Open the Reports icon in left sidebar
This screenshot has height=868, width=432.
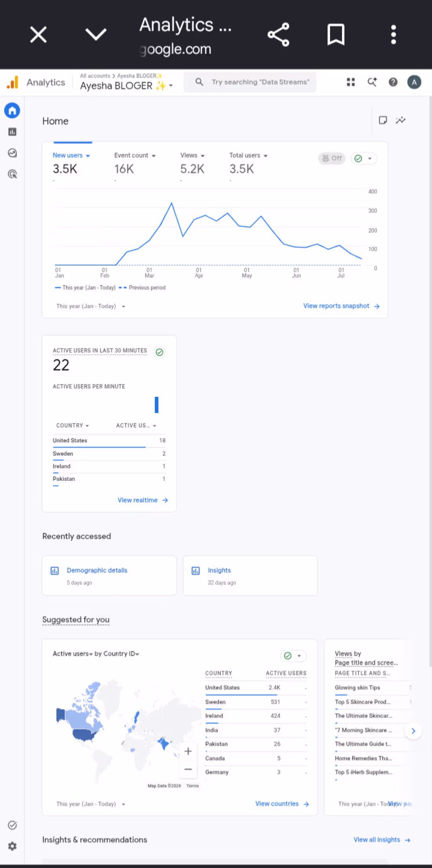[12, 132]
